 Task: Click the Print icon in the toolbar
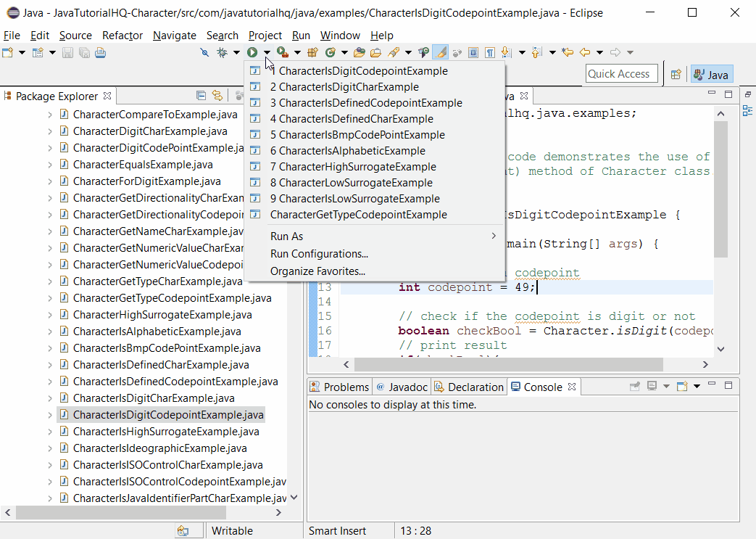tap(99, 52)
